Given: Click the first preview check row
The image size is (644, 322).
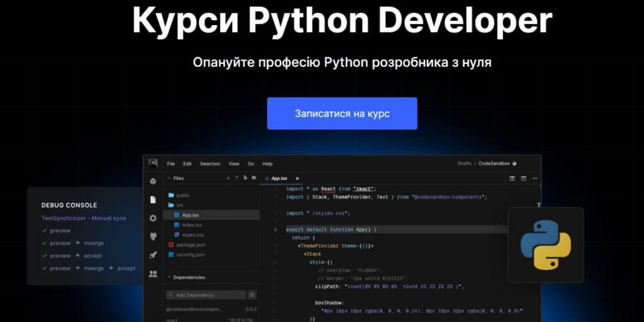Looking at the screenshot, I should [56, 231].
